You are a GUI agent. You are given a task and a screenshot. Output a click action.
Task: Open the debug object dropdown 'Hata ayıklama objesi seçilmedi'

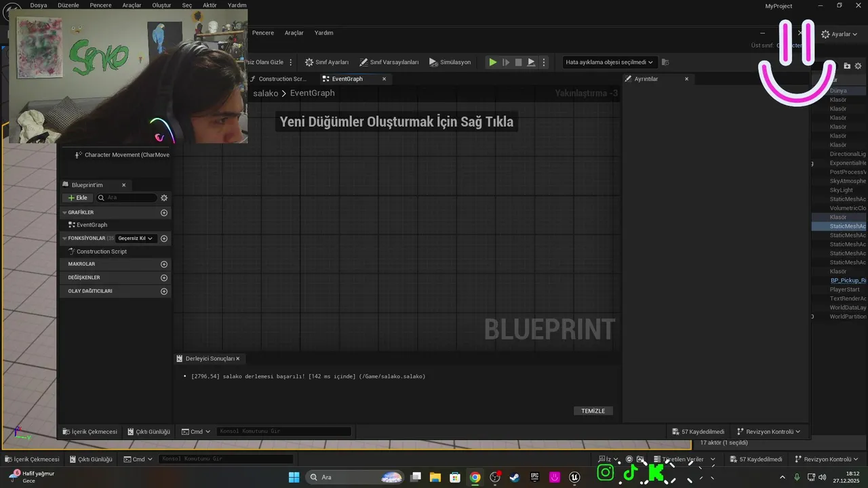tap(610, 62)
